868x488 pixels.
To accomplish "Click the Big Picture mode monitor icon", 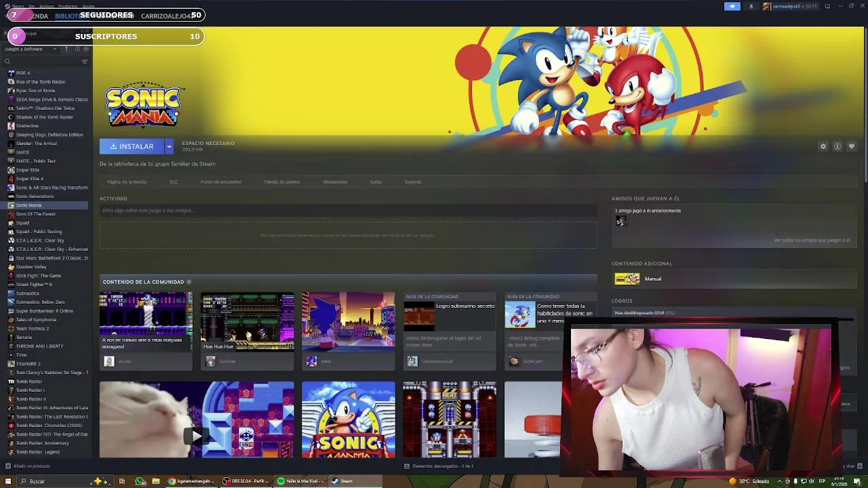I will pyautogui.click(x=827, y=6).
